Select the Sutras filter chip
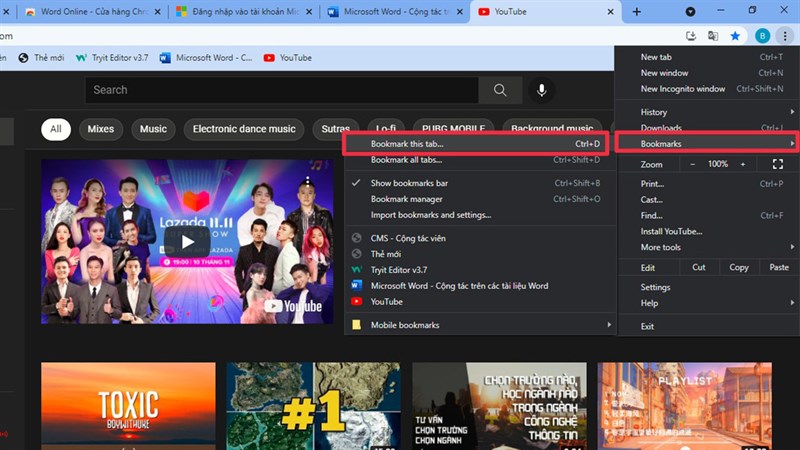The width and height of the screenshot is (800, 450). tap(335, 128)
